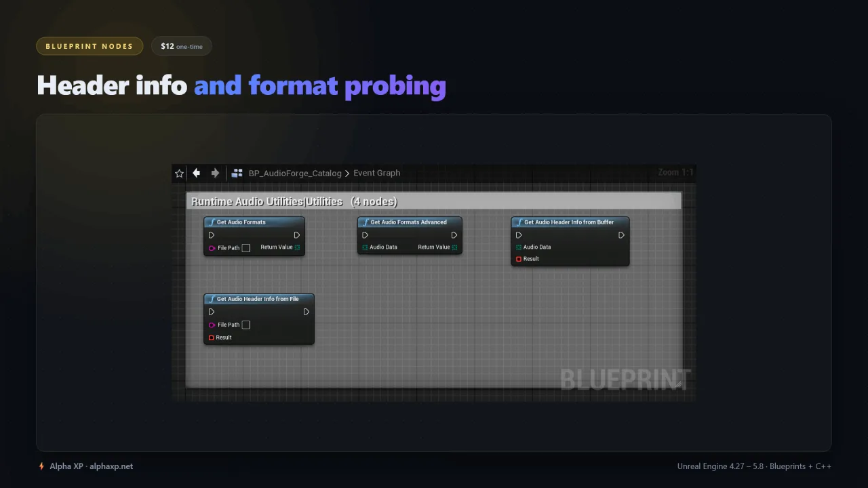Select Get Audio Header Info from File title
Screen dimensions: 868x488
point(258,299)
